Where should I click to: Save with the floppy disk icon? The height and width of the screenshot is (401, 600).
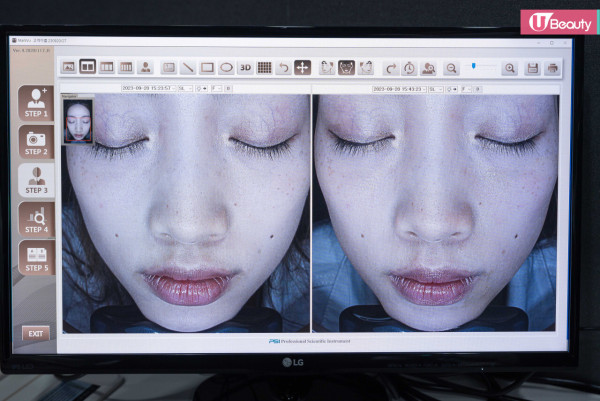tap(532, 68)
